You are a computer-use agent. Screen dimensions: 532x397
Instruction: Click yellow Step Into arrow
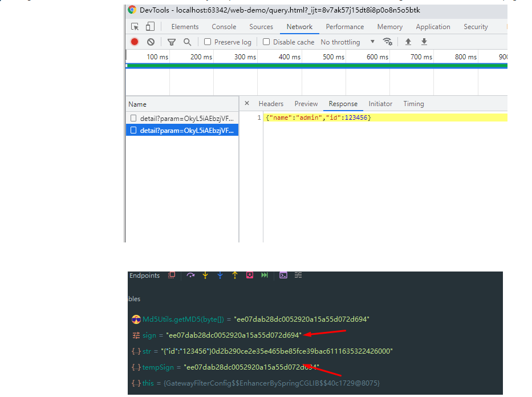[205, 275]
